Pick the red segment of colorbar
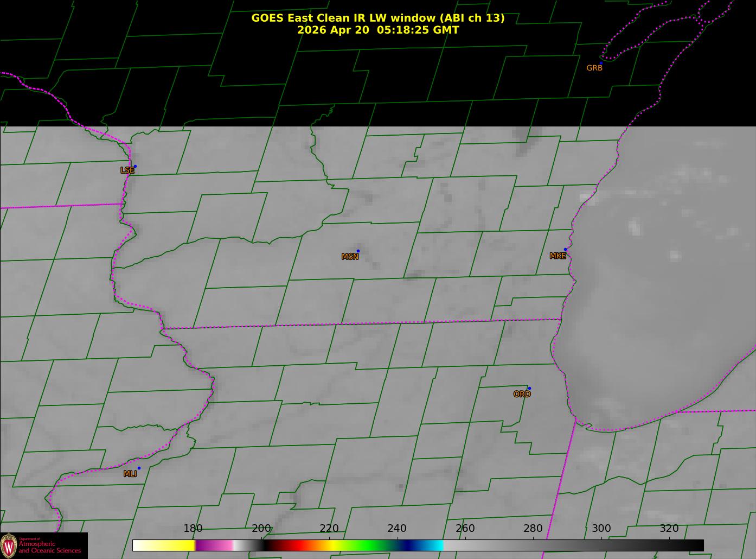The height and width of the screenshot is (559, 756). coord(296,545)
